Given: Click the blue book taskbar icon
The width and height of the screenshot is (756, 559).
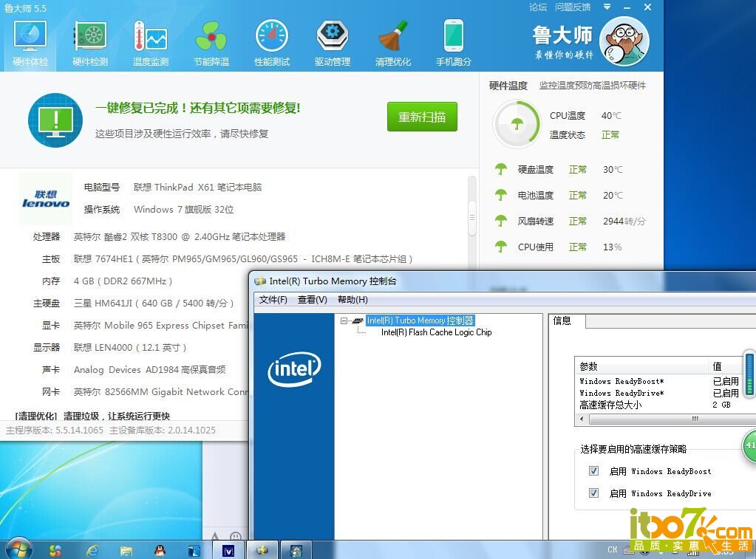Looking at the screenshot, I should click(x=194, y=550).
